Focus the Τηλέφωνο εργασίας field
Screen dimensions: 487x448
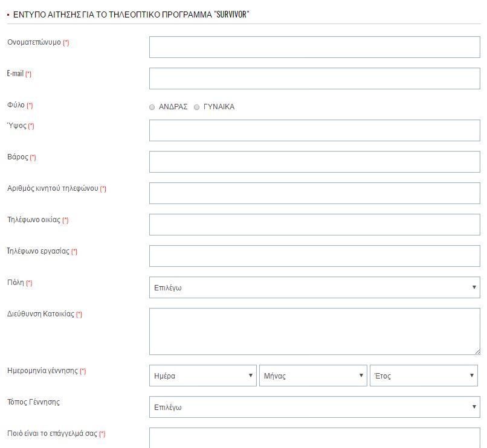pos(314,256)
